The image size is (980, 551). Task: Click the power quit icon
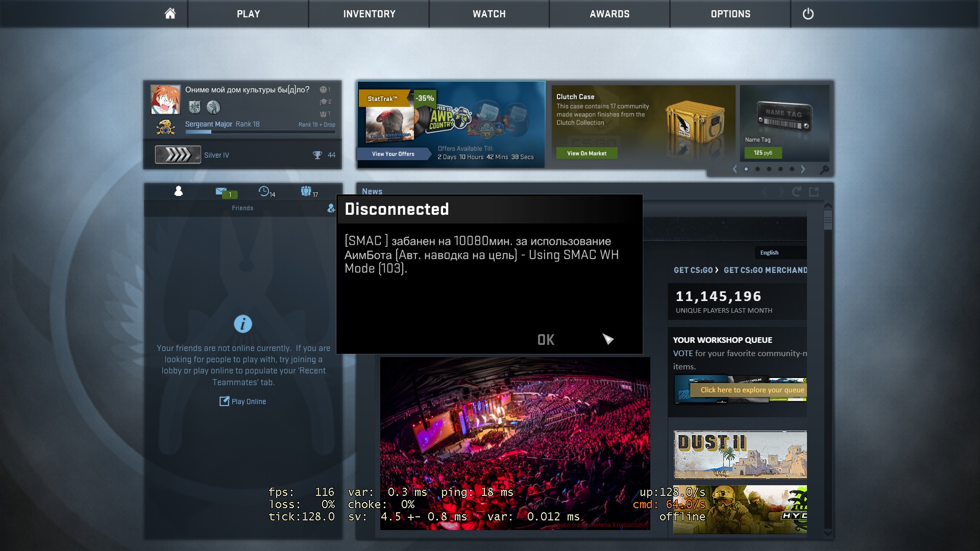pos(808,14)
